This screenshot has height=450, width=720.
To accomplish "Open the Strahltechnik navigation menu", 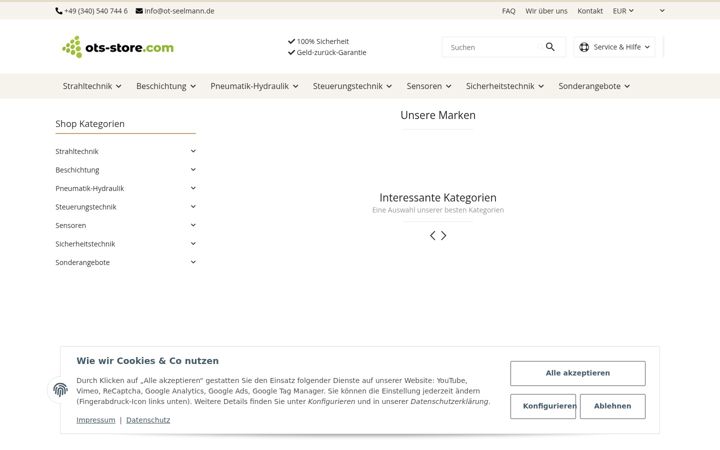I will [92, 86].
